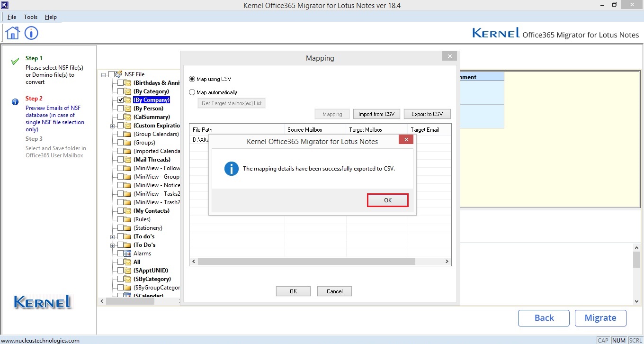Check the (Mail Threads) folder checkbox
Image resolution: width=644 pixels, height=344 pixels.
coord(120,160)
